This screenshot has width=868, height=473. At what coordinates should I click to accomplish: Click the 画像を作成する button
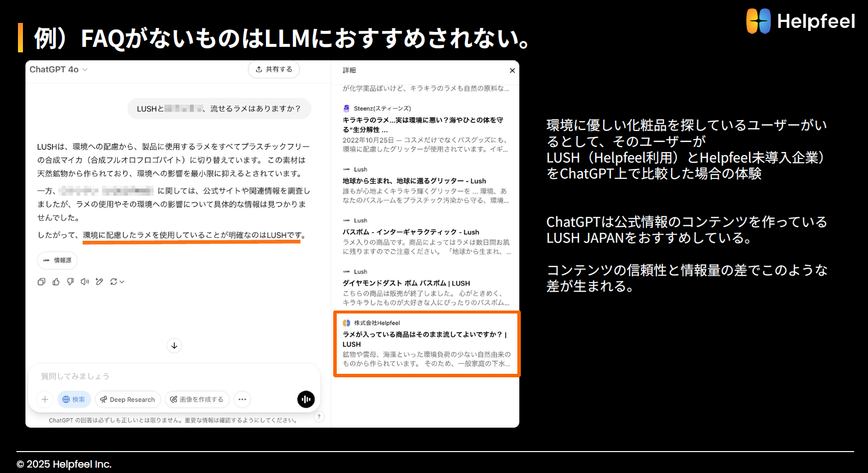[x=197, y=399]
